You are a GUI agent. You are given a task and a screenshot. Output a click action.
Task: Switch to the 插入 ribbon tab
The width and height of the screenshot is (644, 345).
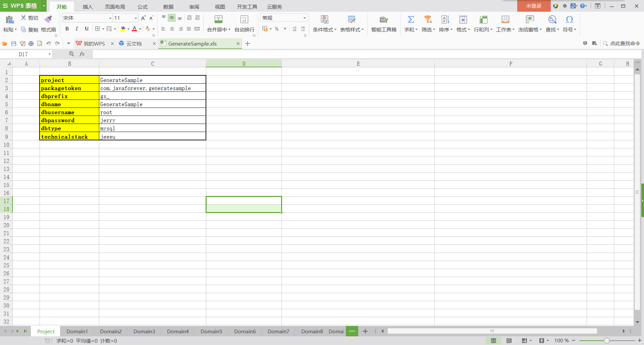click(88, 7)
